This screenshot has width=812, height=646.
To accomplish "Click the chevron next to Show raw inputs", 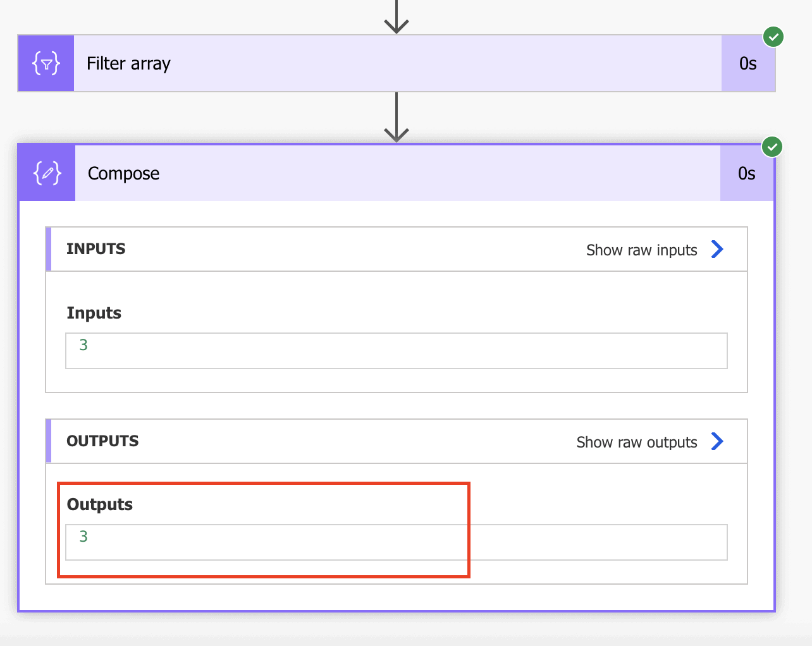I will coord(717,249).
